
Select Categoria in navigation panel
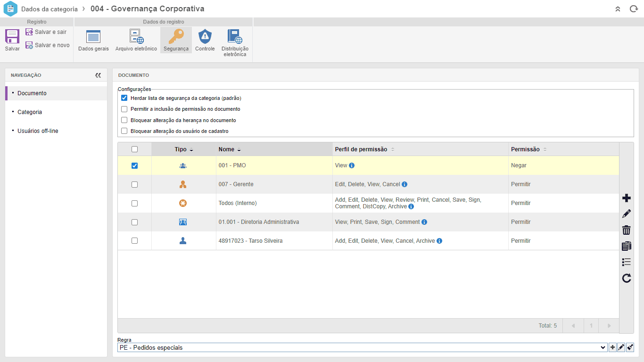click(30, 112)
